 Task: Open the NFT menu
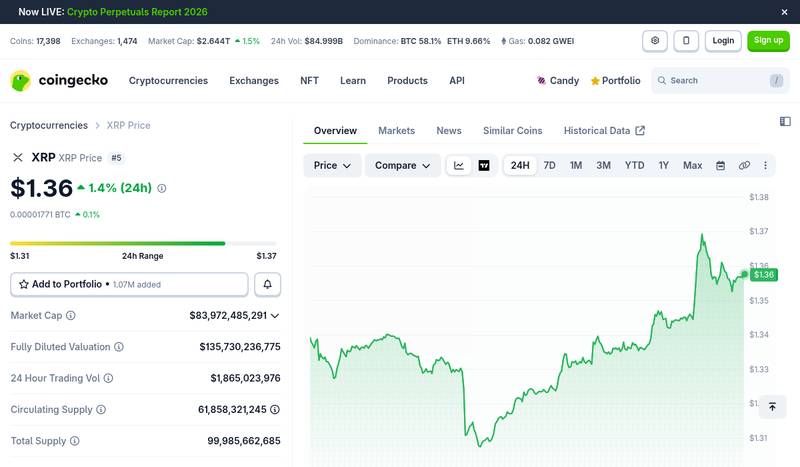click(x=309, y=81)
